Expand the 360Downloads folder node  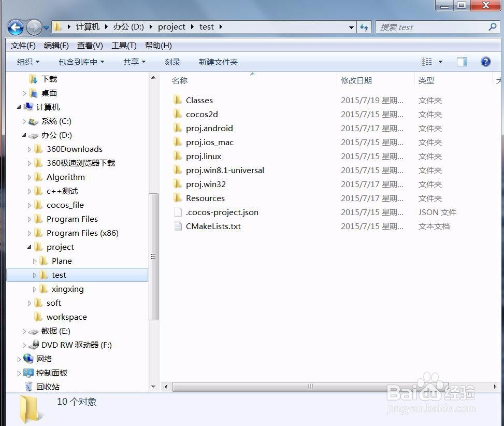click(30, 149)
